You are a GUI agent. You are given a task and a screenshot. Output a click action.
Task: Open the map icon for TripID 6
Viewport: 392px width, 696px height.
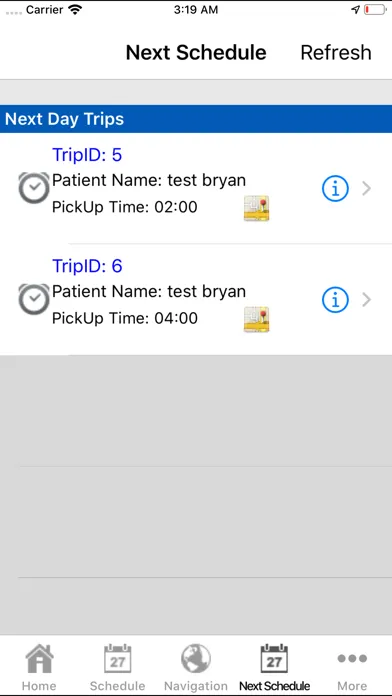(x=257, y=319)
